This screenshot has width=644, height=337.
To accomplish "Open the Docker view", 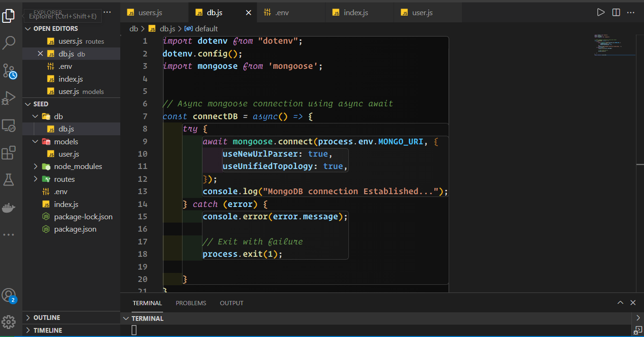I will pyautogui.click(x=9, y=207).
